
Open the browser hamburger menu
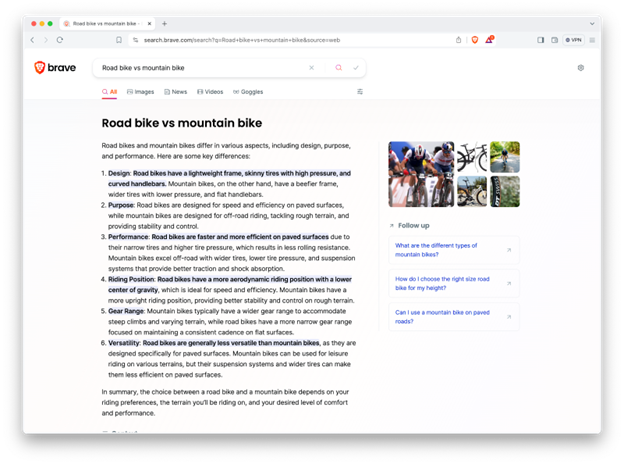[x=592, y=40]
